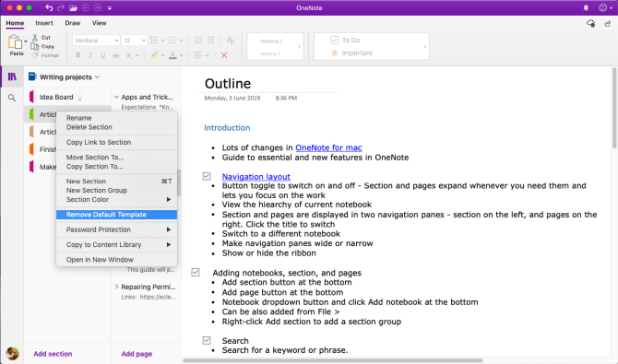The image size is (618, 364).
Task: Open the font color A swatch
Action: click(x=172, y=55)
